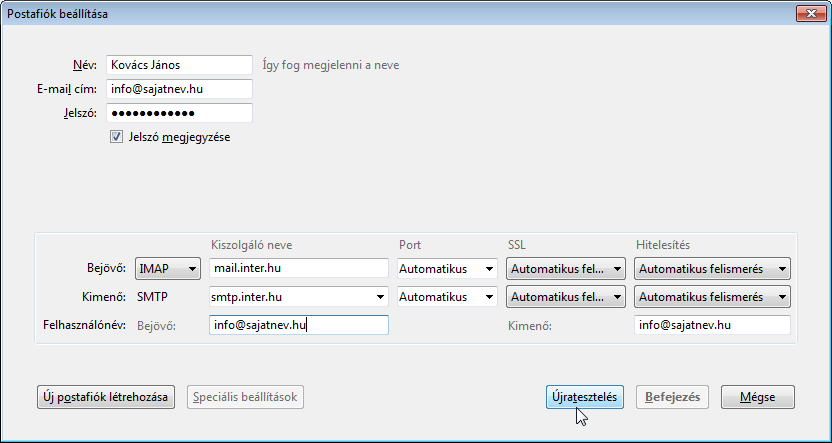The image size is (832, 443).
Task: Expand incoming Port Automatikus dropdown
Action: tap(447, 269)
